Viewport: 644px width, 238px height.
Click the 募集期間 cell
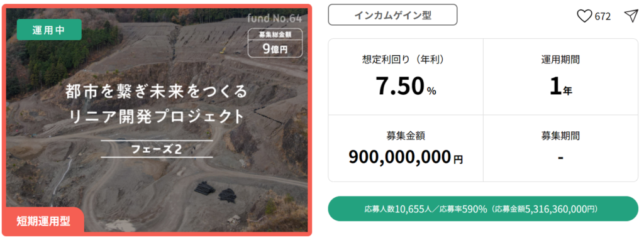(560, 148)
